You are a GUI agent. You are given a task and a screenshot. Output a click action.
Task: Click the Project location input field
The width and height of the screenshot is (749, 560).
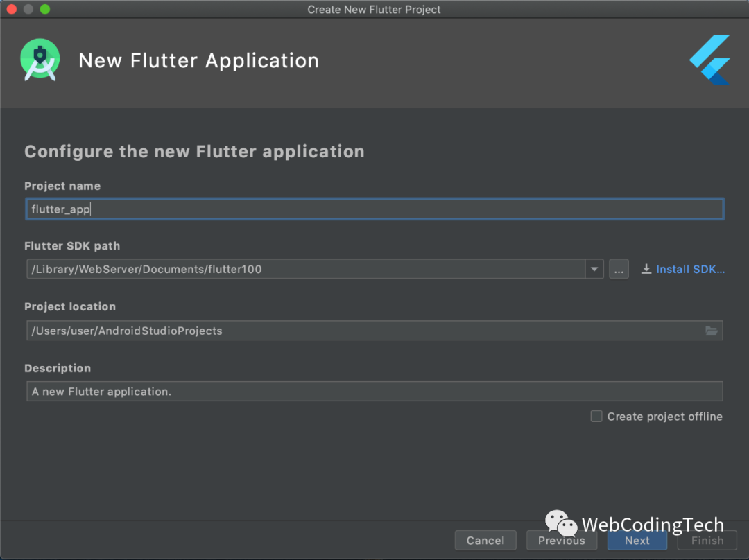[x=374, y=331]
